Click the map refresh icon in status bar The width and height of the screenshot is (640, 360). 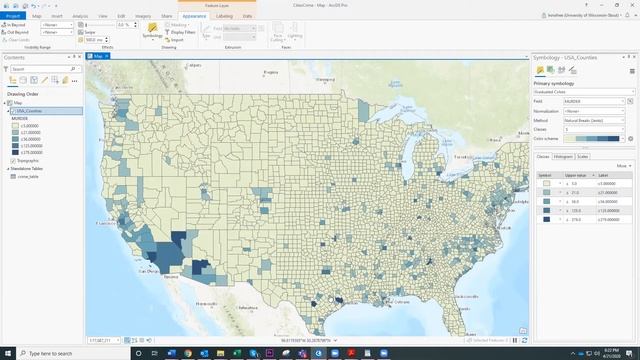point(524,340)
